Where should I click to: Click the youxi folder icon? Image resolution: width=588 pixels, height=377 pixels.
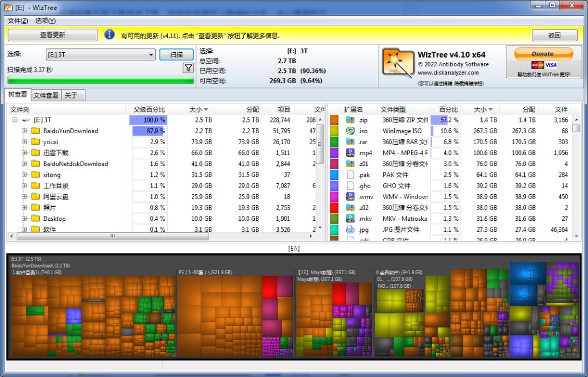(35, 141)
